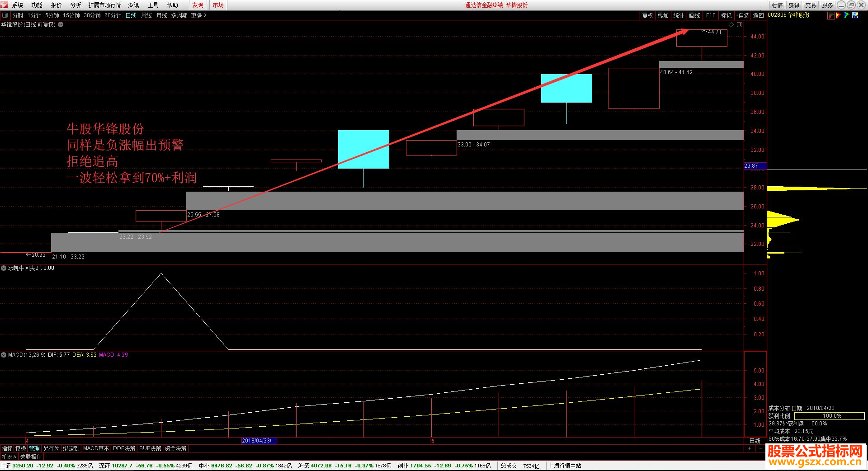This screenshot has height=471, width=868.
Task: Click the 上证 index in status bar
Action: click(x=47, y=466)
